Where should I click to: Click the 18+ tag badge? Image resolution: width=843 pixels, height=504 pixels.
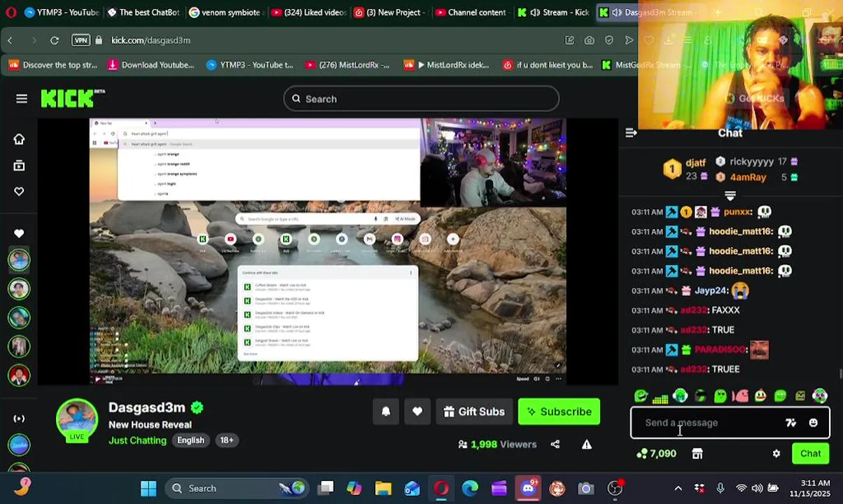tap(227, 440)
